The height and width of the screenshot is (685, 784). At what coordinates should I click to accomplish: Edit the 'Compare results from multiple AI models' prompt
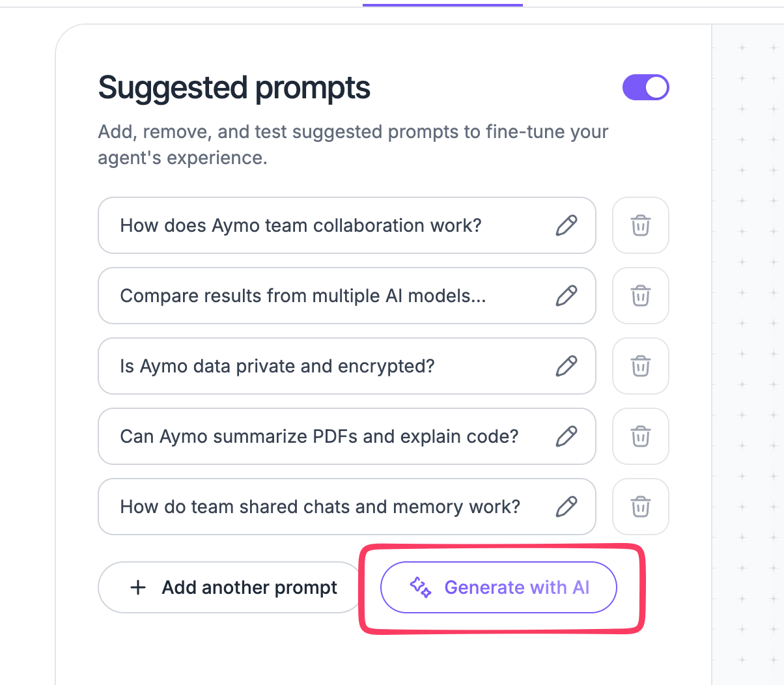click(567, 296)
